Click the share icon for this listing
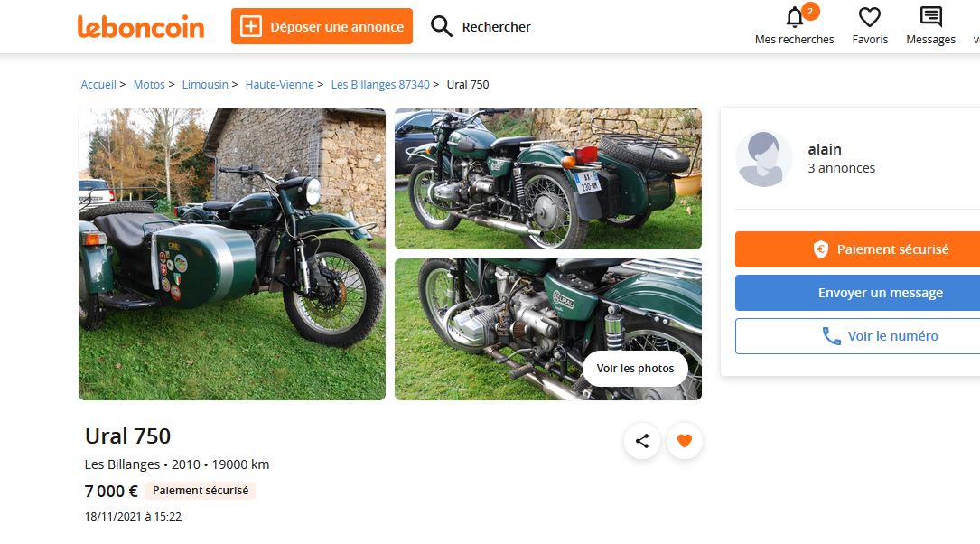Image resolution: width=980 pixels, height=544 pixels. click(642, 441)
